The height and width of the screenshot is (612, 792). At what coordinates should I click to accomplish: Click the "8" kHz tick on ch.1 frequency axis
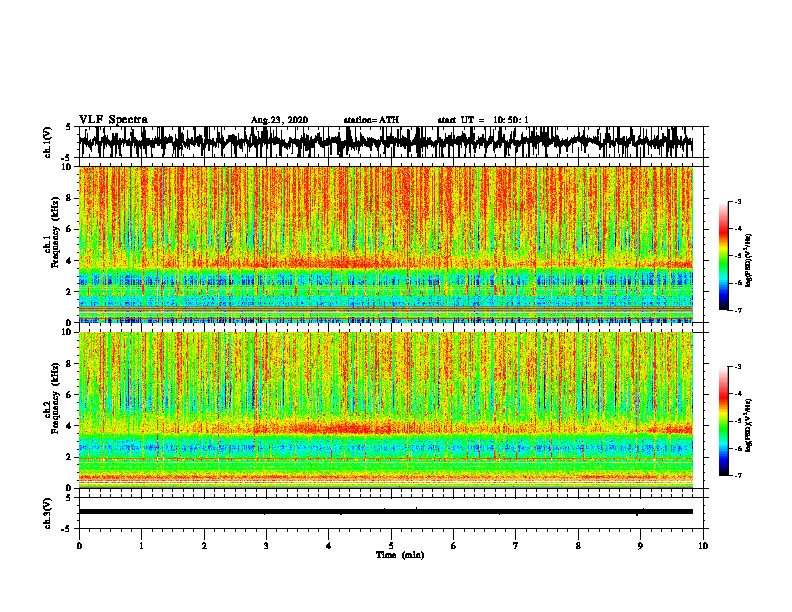[71, 198]
